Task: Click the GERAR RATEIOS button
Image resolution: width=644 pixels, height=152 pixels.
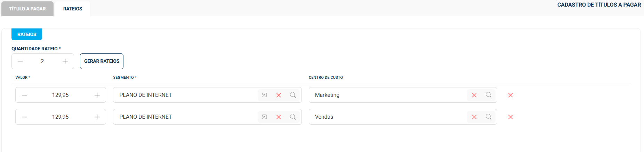Action: point(102,61)
